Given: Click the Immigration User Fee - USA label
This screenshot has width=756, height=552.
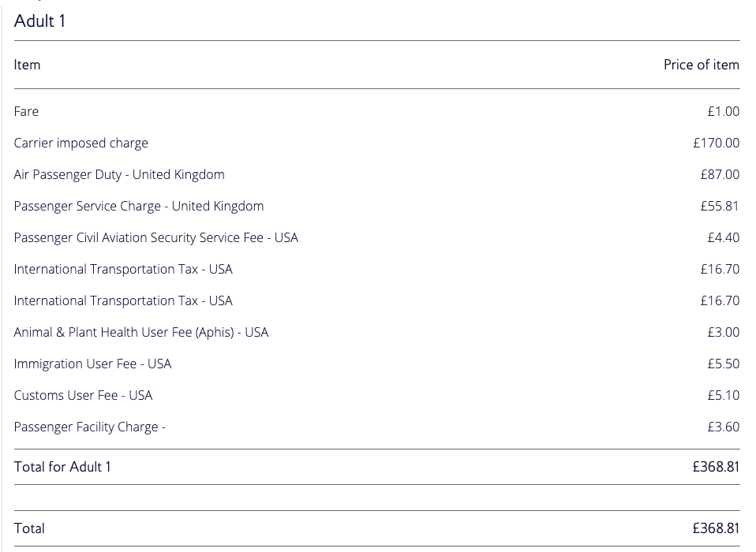Looking at the screenshot, I should pyautogui.click(x=92, y=364).
